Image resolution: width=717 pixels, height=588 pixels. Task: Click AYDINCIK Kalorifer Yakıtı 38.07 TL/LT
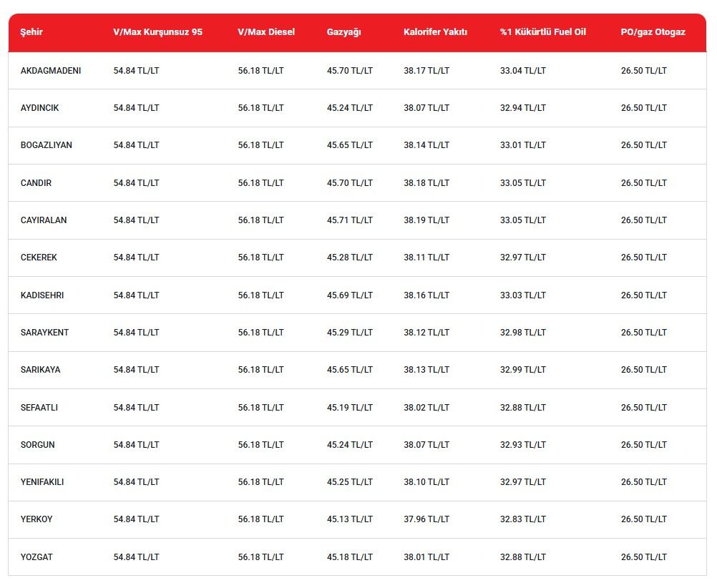(426, 108)
